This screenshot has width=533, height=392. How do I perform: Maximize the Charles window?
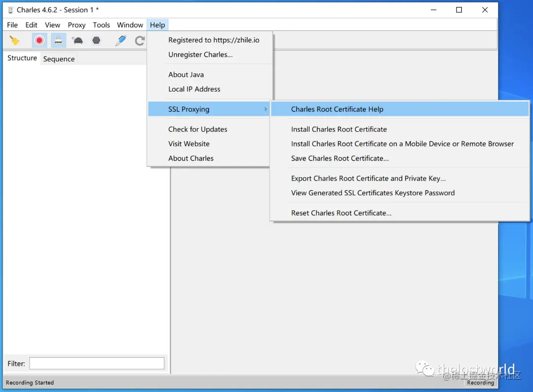click(x=459, y=10)
